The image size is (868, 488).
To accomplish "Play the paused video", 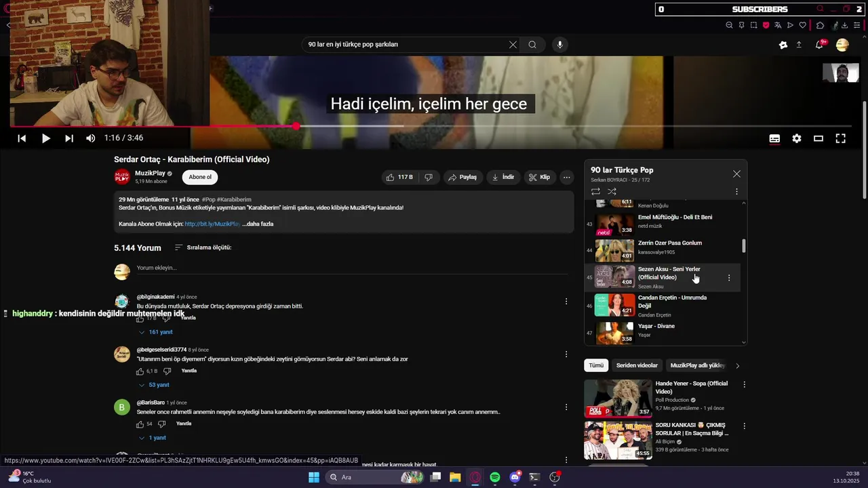I will click(x=45, y=138).
